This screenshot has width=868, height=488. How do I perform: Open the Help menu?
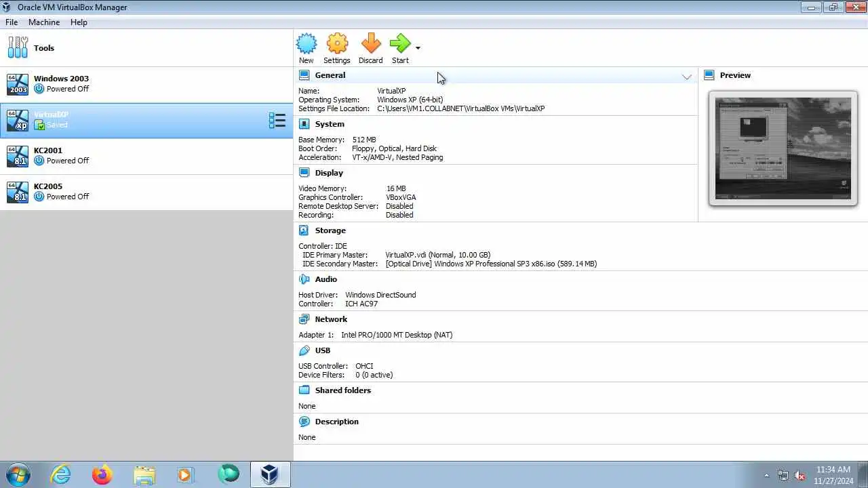coord(79,22)
